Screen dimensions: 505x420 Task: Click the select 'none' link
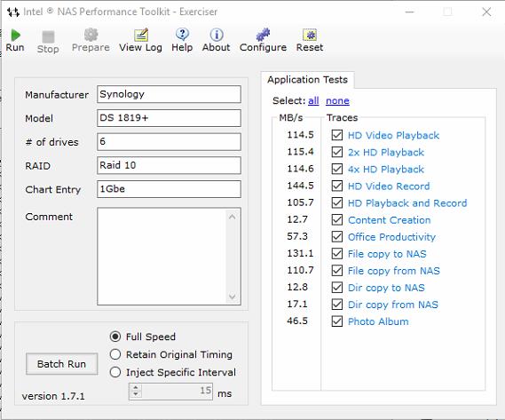pos(337,100)
